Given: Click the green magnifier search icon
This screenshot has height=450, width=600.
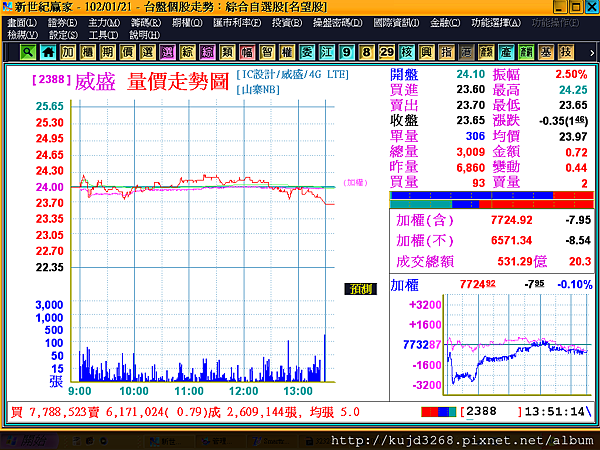Looking at the screenshot, I should click(28, 52).
